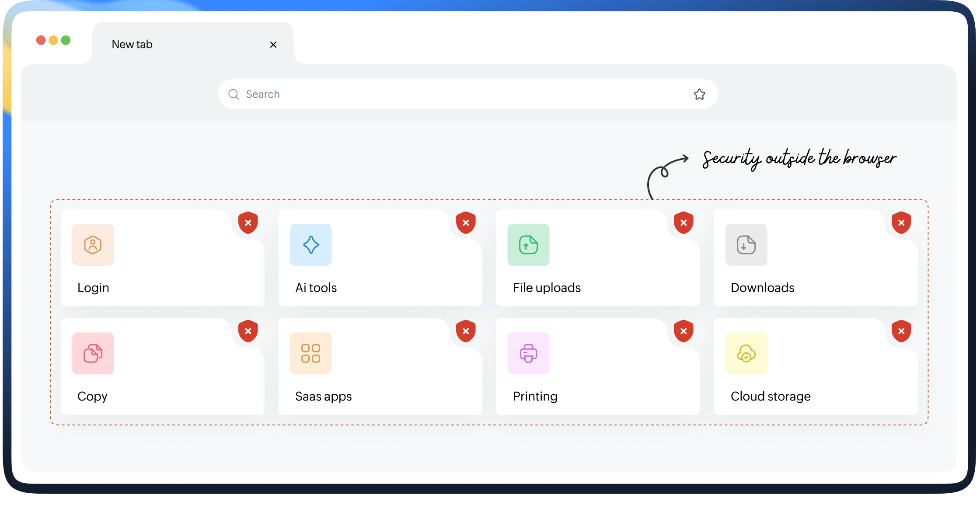Click the Printing label
This screenshot has height=505, width=980.
click(x=535, y=397)
